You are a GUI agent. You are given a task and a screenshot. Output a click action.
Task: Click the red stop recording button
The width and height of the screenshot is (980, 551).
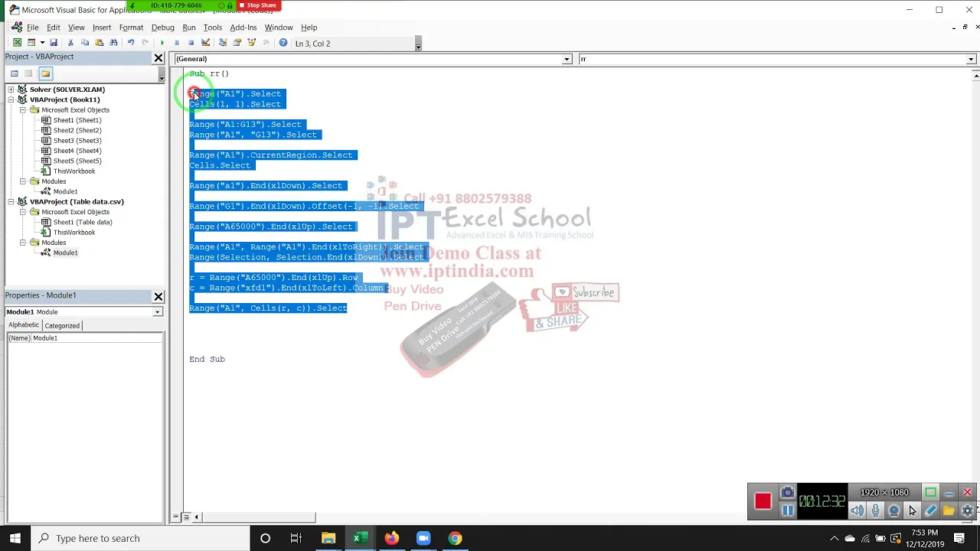tap(763, 501)
